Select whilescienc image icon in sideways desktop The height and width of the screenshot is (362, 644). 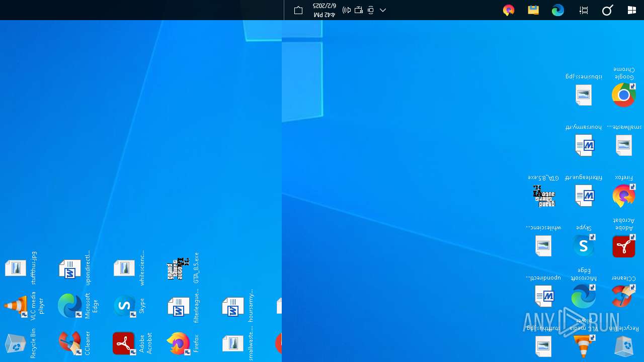[124, 268]
